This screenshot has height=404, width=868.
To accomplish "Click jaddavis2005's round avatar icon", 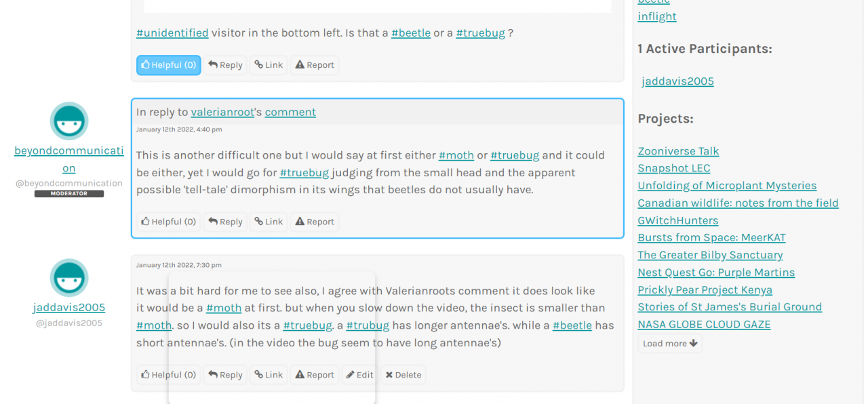I will [69, 278].
